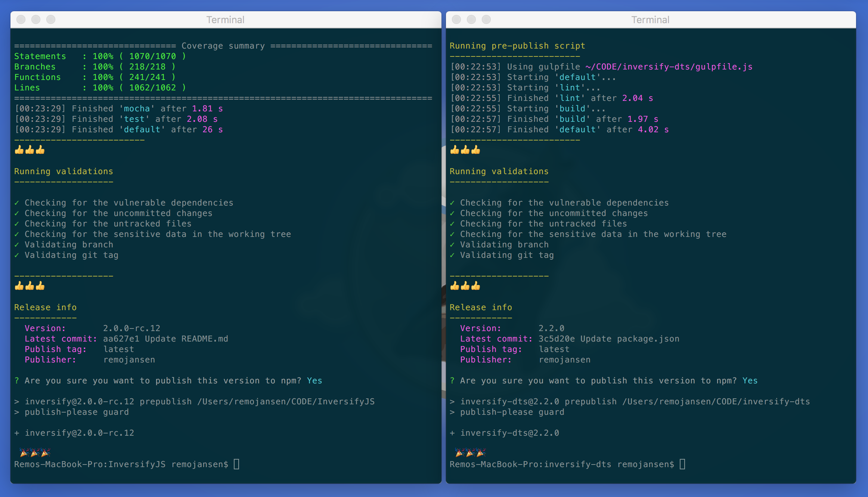Click the right window's Terminal title text
Viewport: 868px width, 497px height.
point(650,20)
